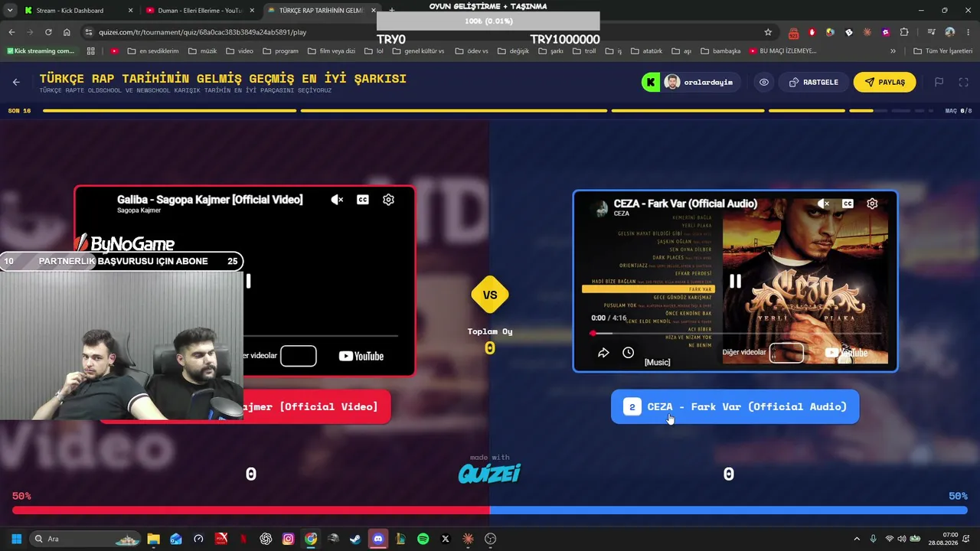The height and width of the screenshot is (551, 980).
Task: Open the Galiba - Sagopa Kajmer video title
Action: 210,200
